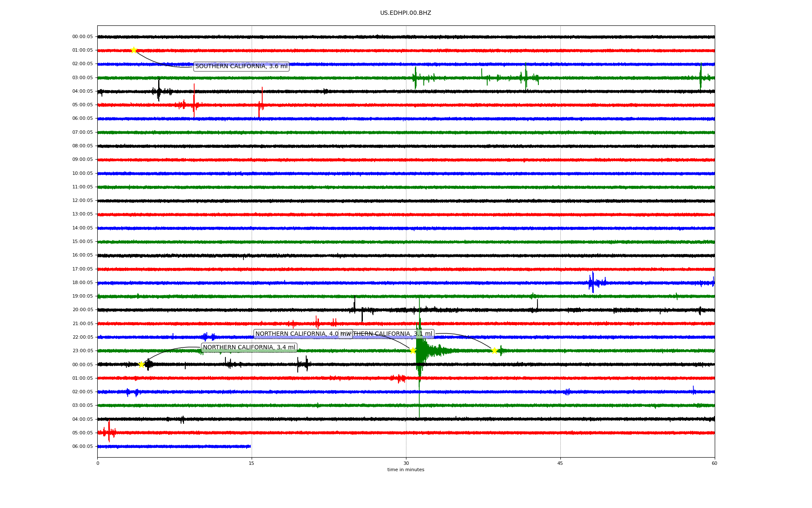This screenshot has width=812, height=508.
Task: Click the 15 minute x-axis tick label
Action: pyautogui.click(x=252, y=463)
